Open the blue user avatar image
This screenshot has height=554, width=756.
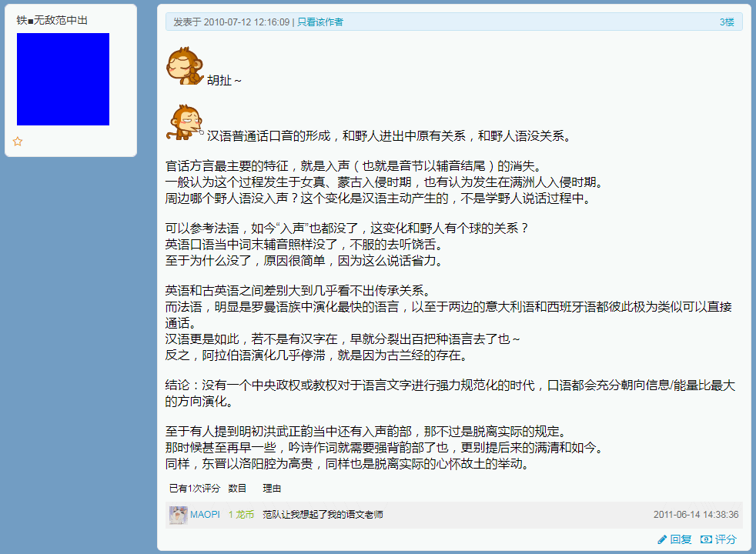63,79
